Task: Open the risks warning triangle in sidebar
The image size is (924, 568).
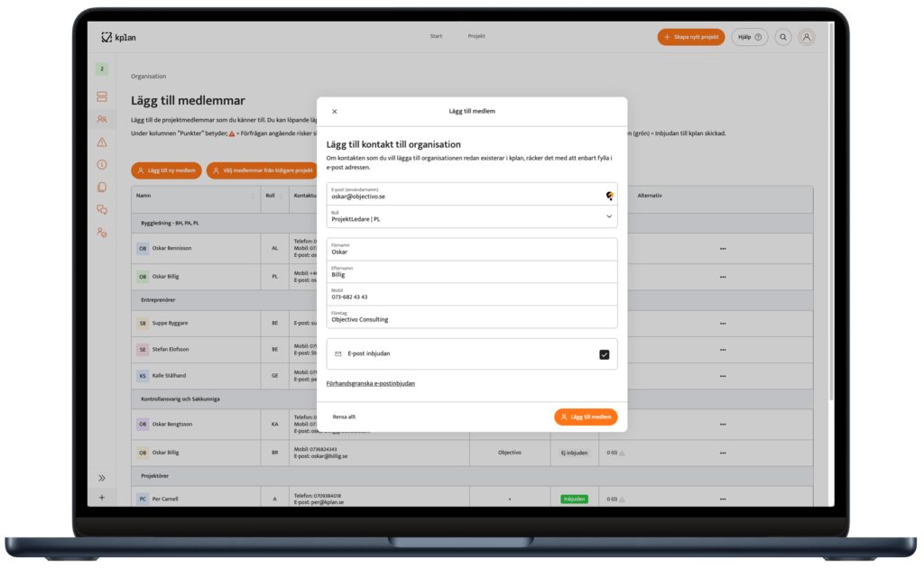Action: pyautogui.click(x=102, y=142)
